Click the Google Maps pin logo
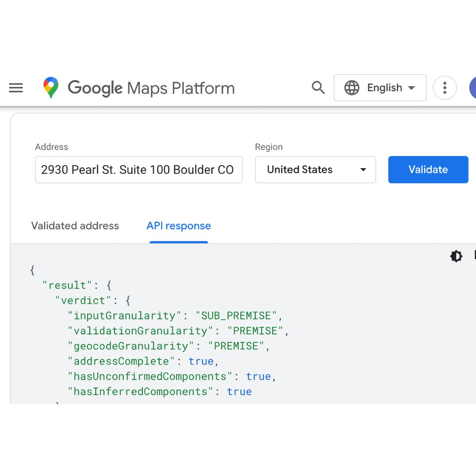The width and height of the screenshot is (476, 476). [51, 88]
